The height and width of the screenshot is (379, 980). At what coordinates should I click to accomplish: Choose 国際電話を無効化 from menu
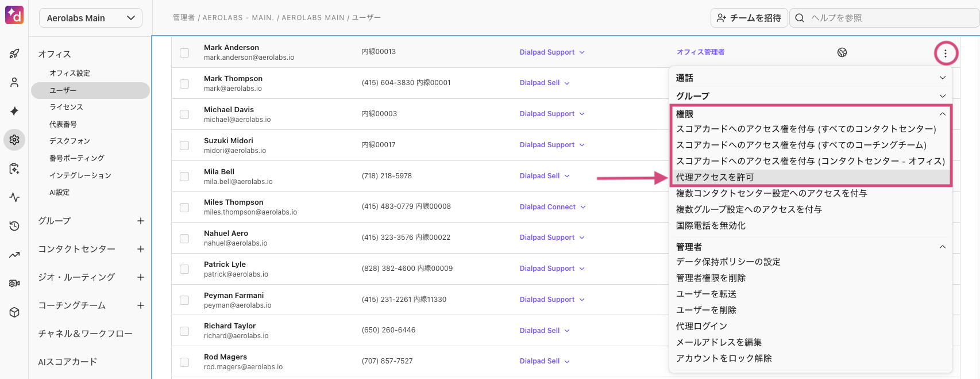(x=711, y=225)
